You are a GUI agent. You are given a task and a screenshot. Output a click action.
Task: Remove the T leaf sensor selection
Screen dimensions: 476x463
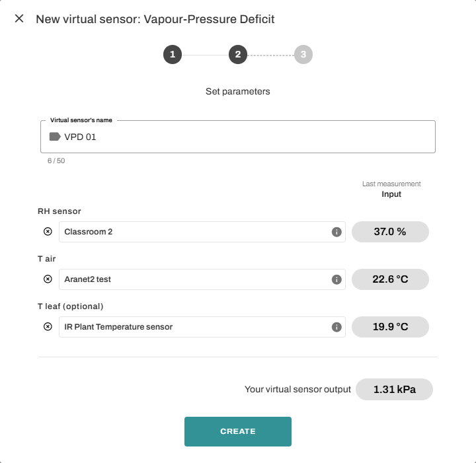click(48, 327)
